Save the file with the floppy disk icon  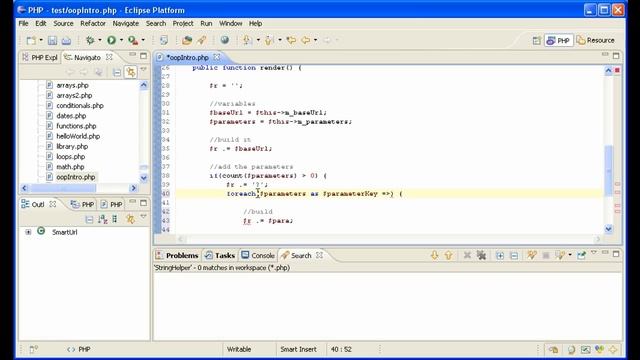point(52,40)
